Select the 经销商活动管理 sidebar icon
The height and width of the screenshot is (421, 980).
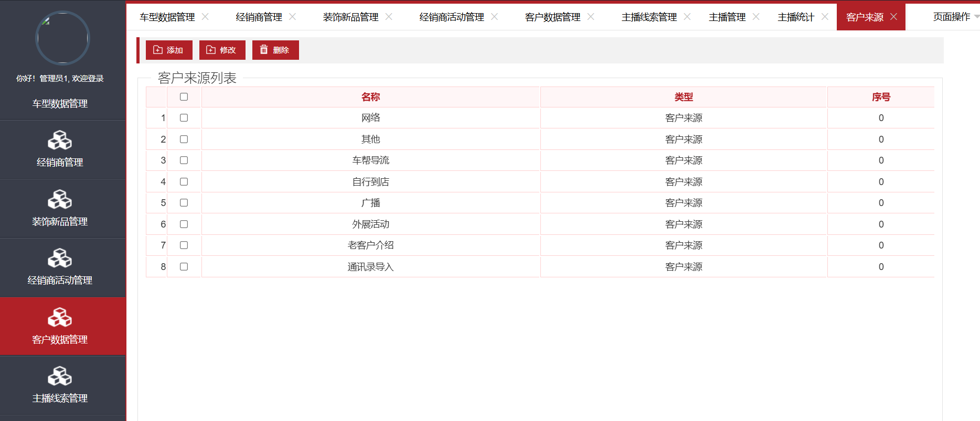60,258
